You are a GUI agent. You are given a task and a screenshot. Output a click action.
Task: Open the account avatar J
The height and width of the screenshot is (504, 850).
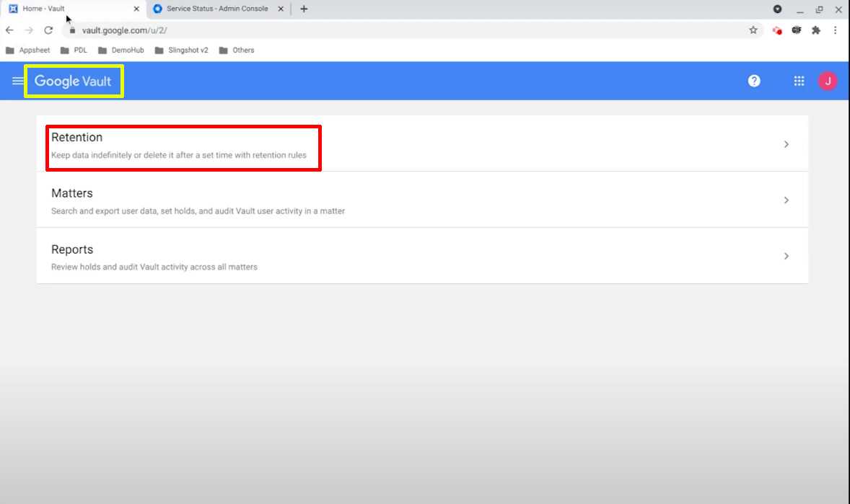click(x=828, y=81)
